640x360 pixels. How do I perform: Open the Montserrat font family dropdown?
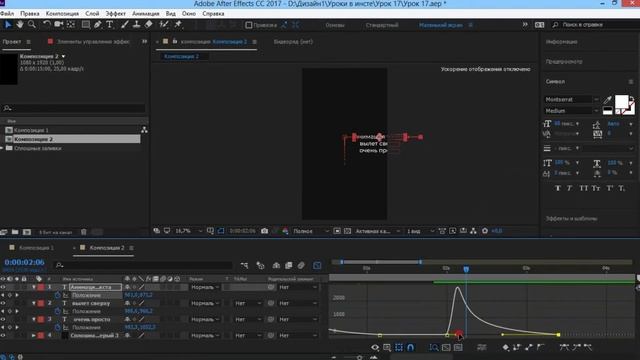(572, 100)
